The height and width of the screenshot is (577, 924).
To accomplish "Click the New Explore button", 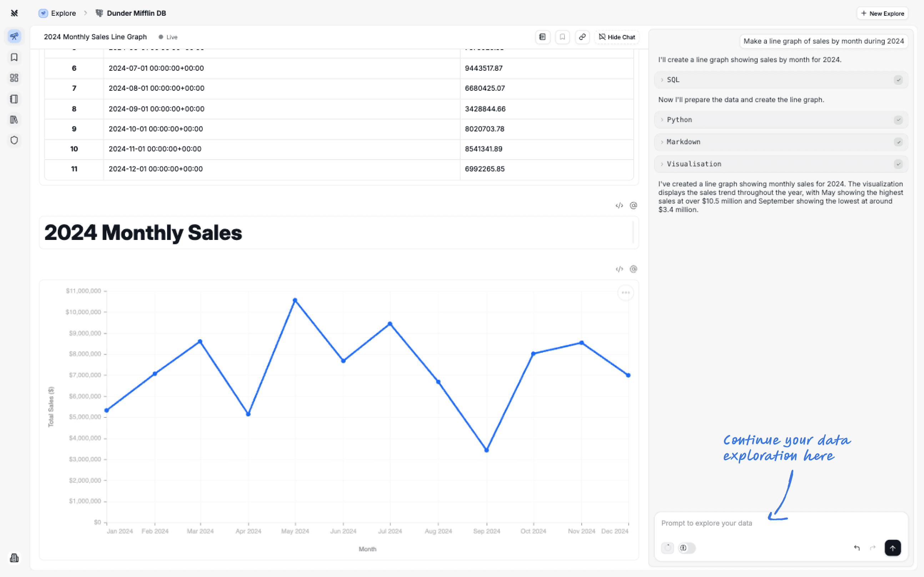I will (883, 13).
